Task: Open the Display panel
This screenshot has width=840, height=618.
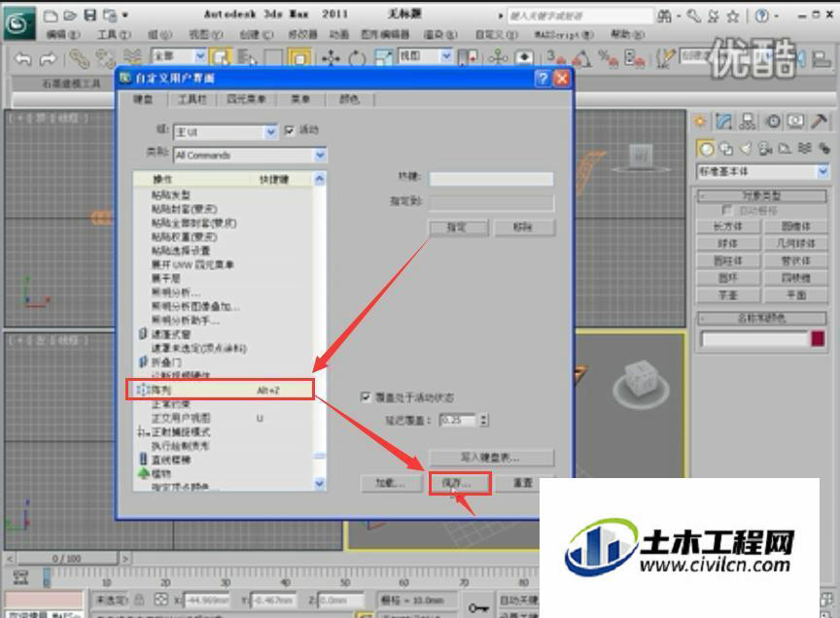Action: coord(795,121)
